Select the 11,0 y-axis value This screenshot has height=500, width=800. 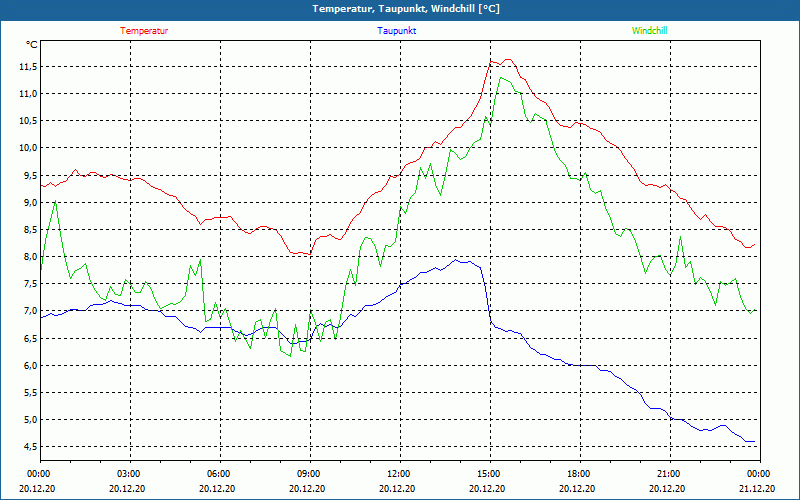click(x=29, y=94)
